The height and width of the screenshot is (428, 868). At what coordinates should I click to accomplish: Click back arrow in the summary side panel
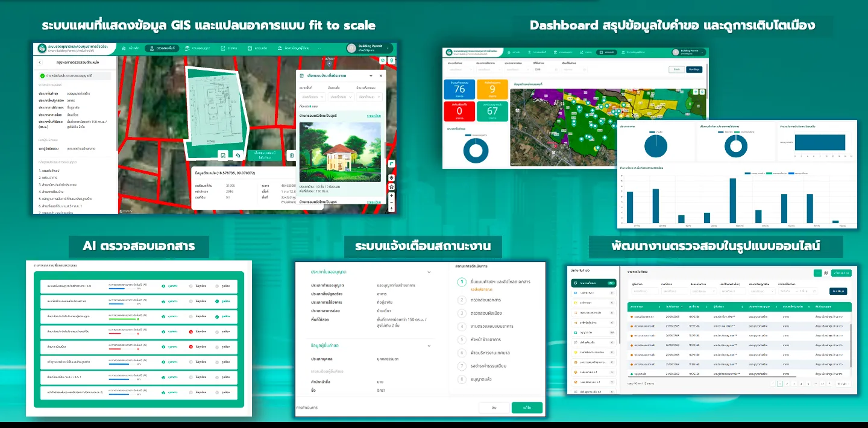tap(40, 63)
